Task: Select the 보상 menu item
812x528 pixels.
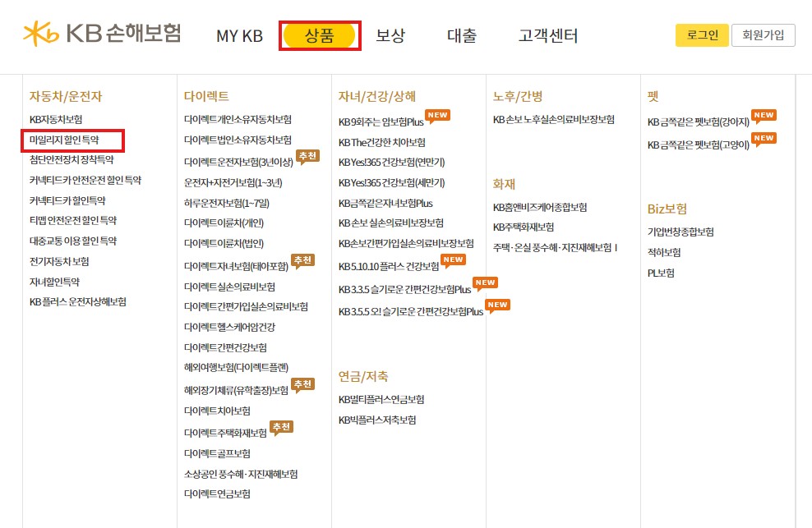Action: [x=390, y=36]
